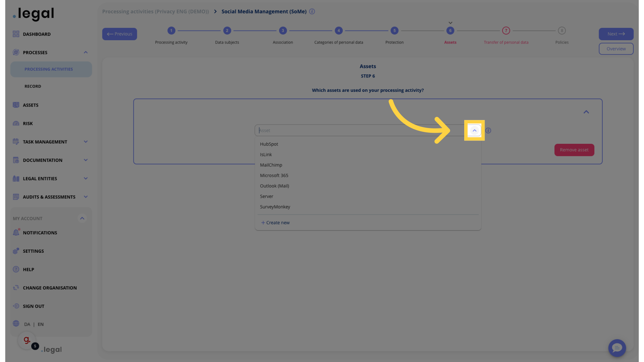
Task: Click the info icon next to Social Media Management
Action: pos(312,11)
